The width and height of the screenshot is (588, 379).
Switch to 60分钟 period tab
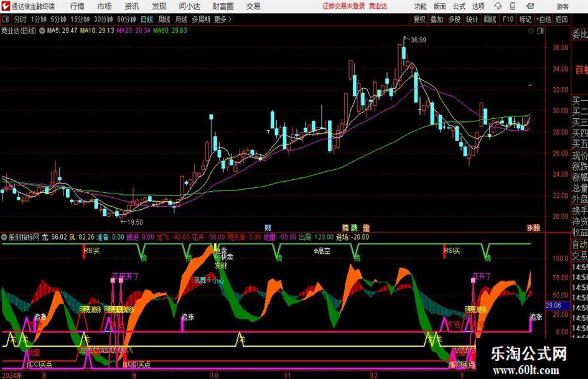pyautogui.click(x=126, y=19)
